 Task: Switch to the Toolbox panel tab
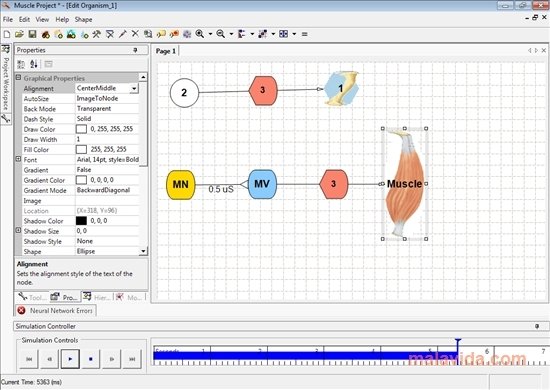(32, 297)
